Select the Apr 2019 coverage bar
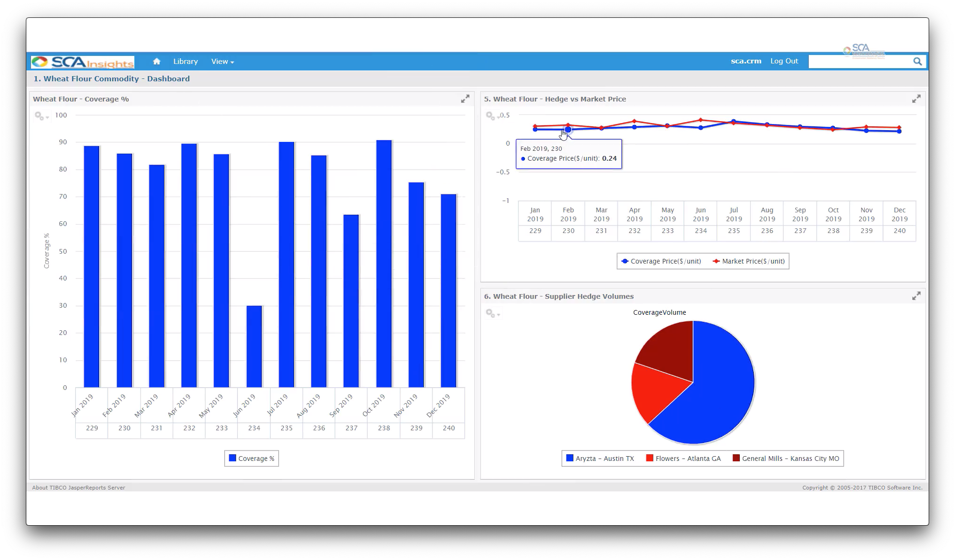Viewport: 955px width, 560px height. pos(189,265)
